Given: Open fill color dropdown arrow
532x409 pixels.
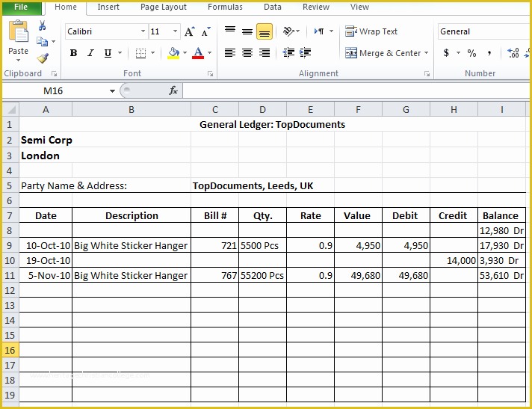Looking at the screenshot, I should click(x=185, y=53).
